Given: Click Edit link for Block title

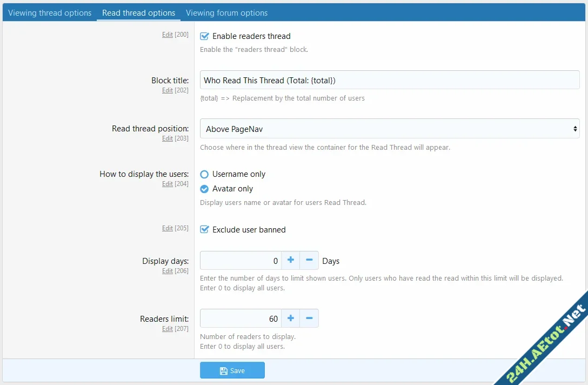Looking at the screenshot, I should pos(168,90).
